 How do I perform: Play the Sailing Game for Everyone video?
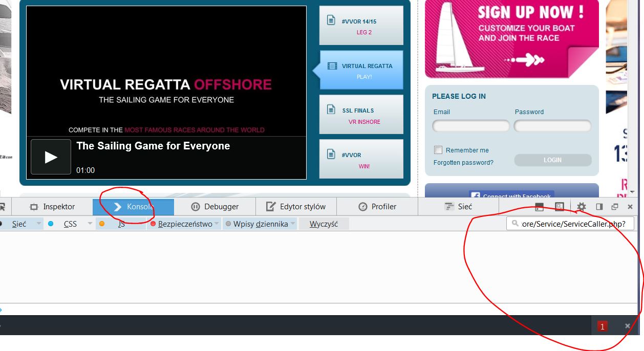click(51, 157)
